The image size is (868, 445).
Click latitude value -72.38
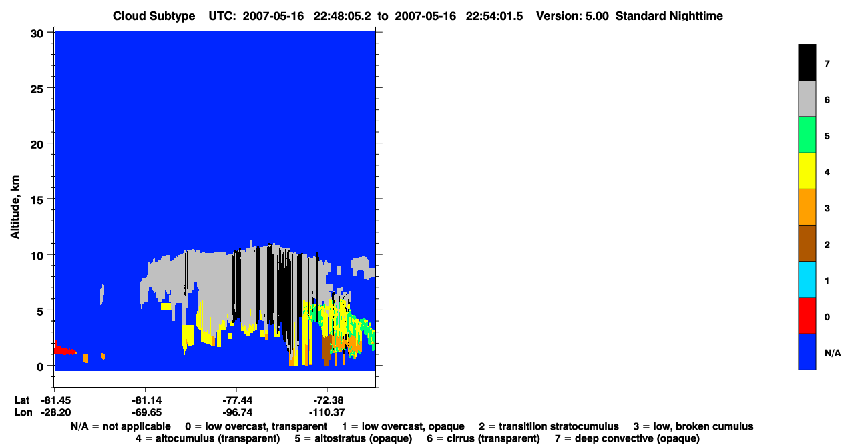pyautogui.click(x=327, y=400)
